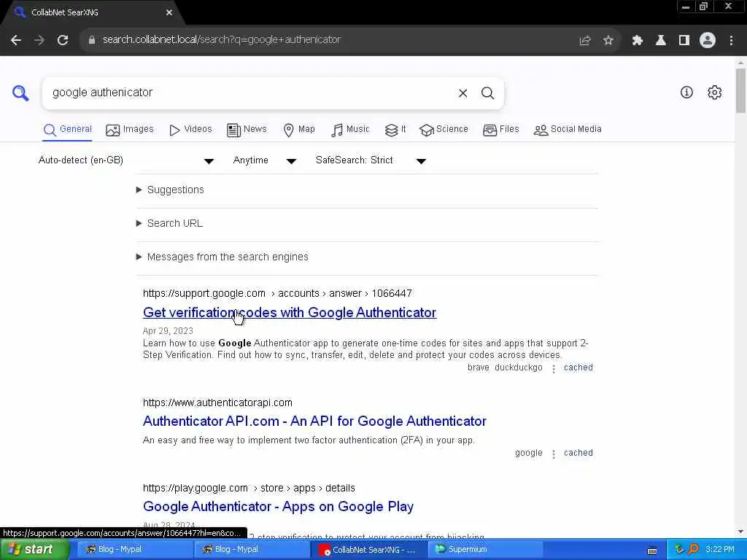The width and height of the screenshot is (747, 560).
Task: Click the lock site info icon
Action: (92, 40)
